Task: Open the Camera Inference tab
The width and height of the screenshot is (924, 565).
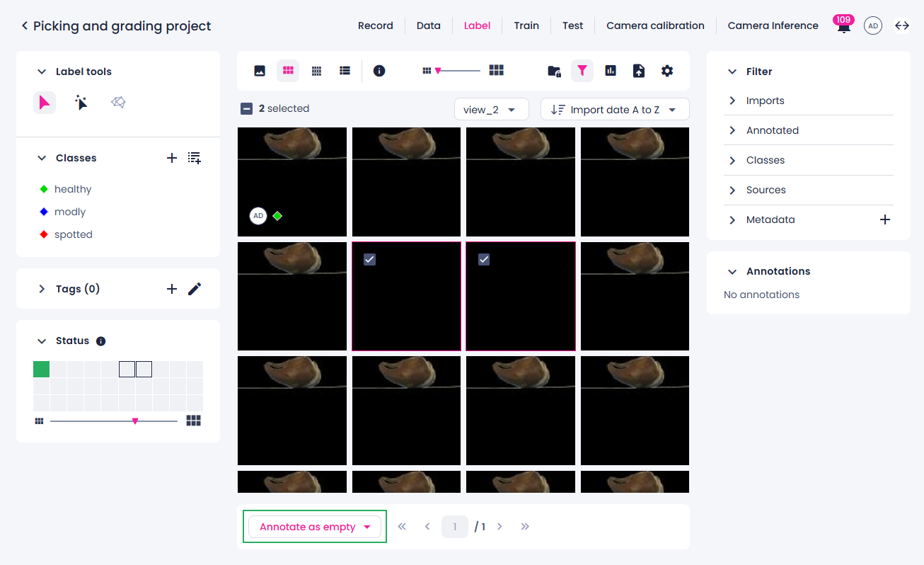Action: pyautogui.click(x=773, y=25)
